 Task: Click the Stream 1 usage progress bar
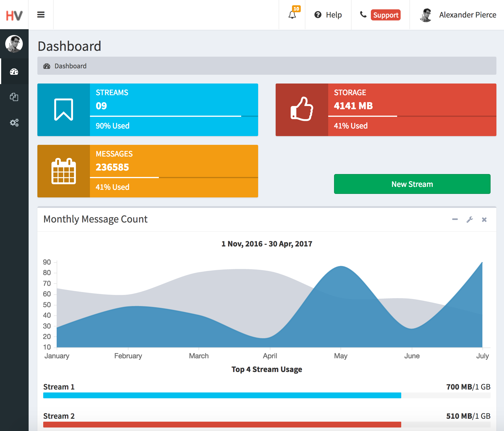pyautogui.click(x=222, y=395)
